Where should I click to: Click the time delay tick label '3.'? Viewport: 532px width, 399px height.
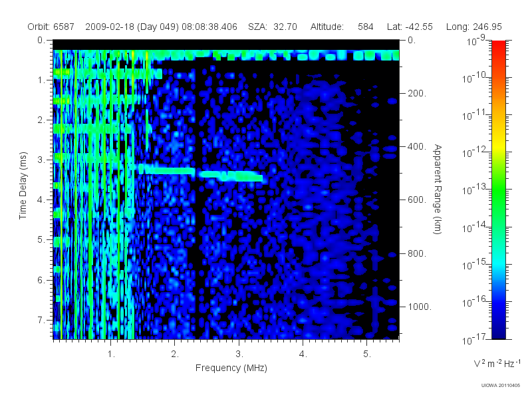tap(41, 160)
